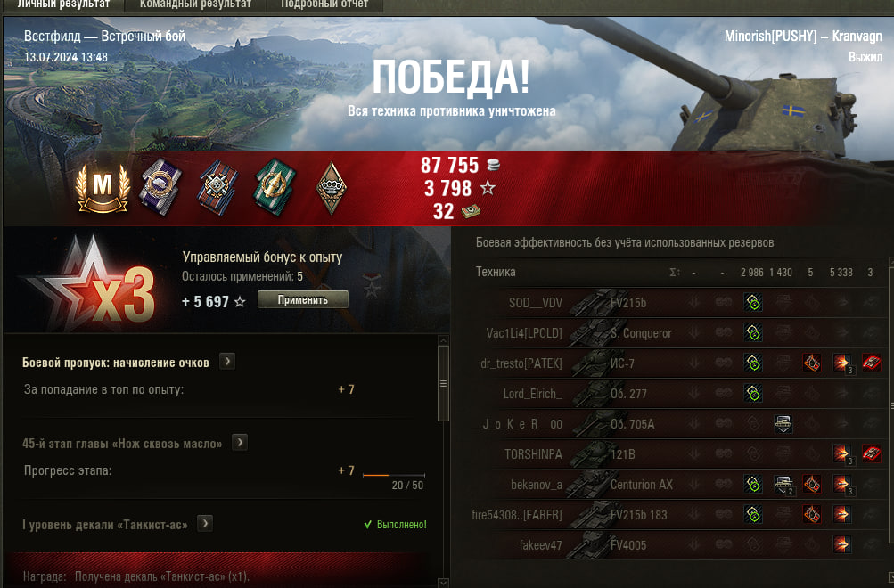Image resolution: width=894 pixels, height=588 pixels.
Task: Click the green ribbon medal icon
Action: point(275,187)
